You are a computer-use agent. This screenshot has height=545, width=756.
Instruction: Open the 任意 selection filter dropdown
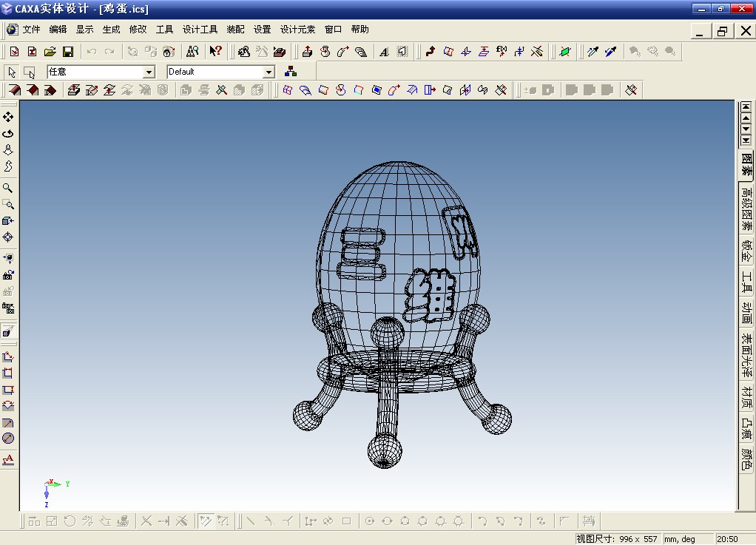149,72
